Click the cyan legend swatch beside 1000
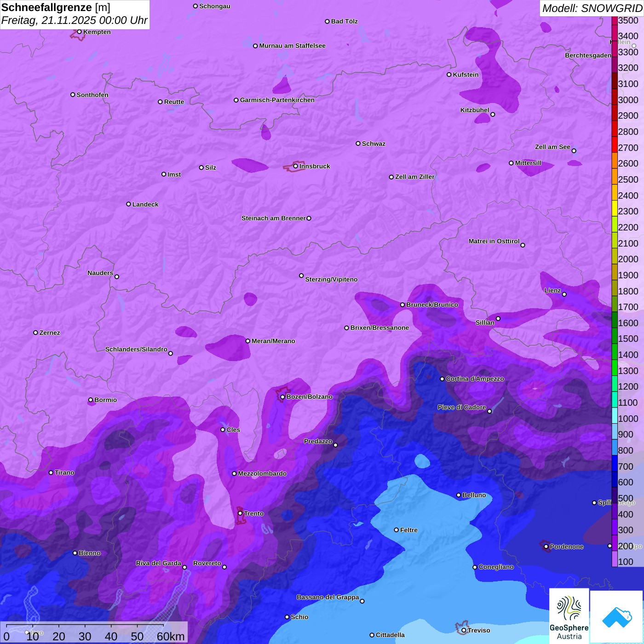This screenshot has height=644, width=644. [615, 416]
